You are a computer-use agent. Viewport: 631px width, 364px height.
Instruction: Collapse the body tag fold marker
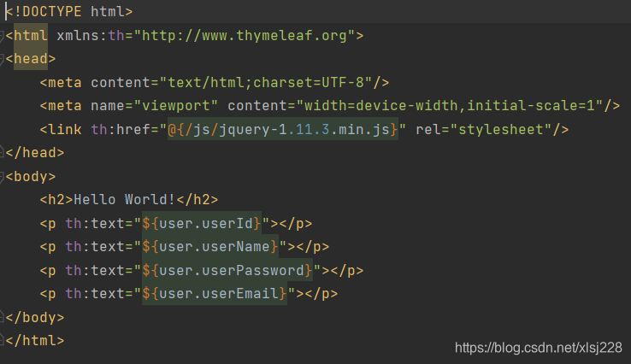[2, 177]
